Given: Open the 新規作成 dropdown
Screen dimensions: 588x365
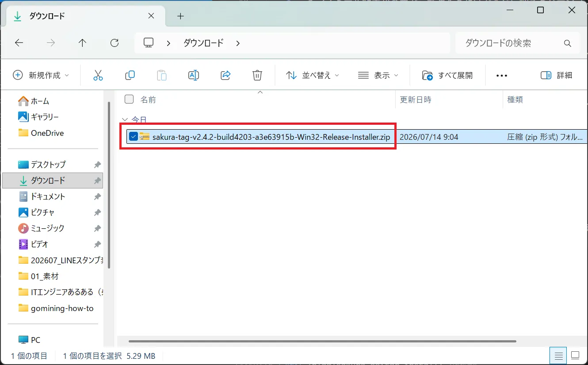Looking at the screenshot, I should tap(41, 76).
